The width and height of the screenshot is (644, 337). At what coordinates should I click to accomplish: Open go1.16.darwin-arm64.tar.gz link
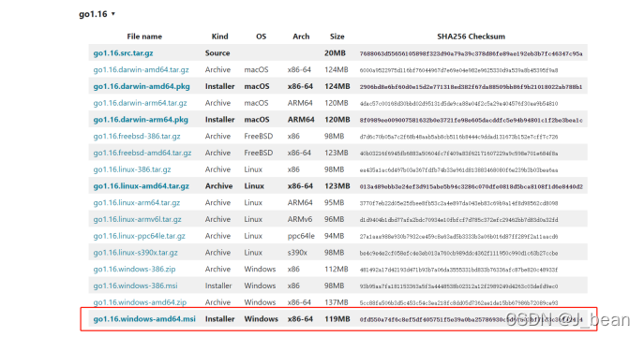click(140, 103)
